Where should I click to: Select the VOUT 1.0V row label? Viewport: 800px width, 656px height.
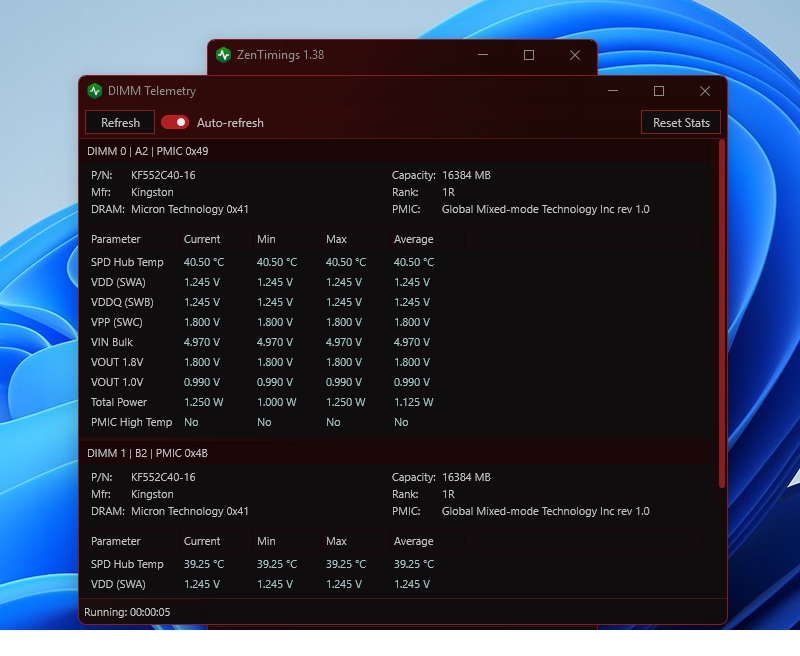pos(117,382)
